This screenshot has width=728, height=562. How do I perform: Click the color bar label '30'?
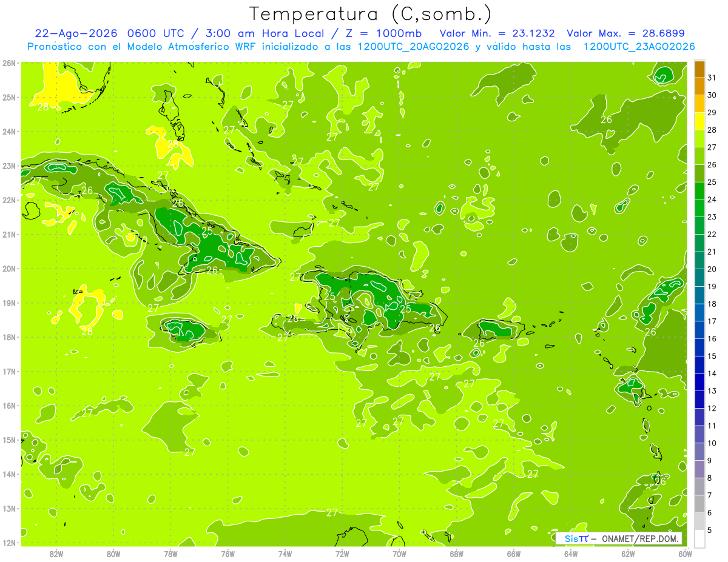tap(712, 95)
